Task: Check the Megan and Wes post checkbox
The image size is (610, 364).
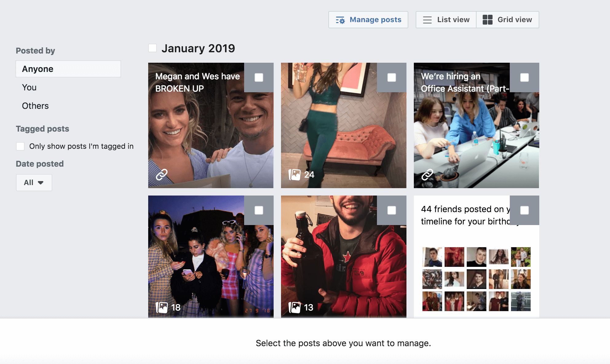Action: [259, 77]
